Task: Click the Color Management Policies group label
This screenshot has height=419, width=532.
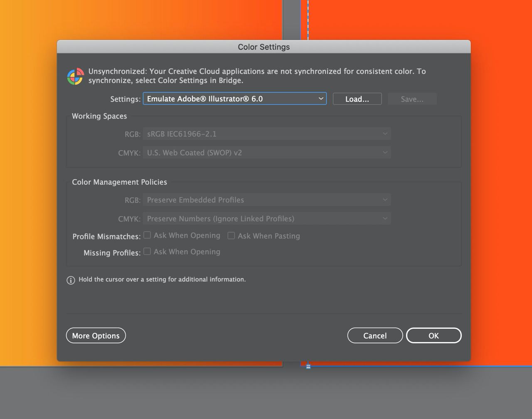Action: 120,182
